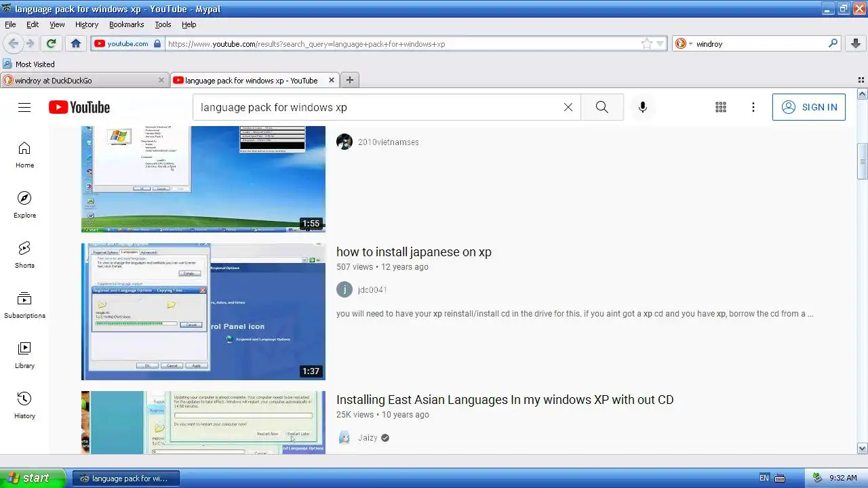This screenshot has width=868, height=488.
Task: Click the EN language indicator in taskbar
Action: (764, 478)
